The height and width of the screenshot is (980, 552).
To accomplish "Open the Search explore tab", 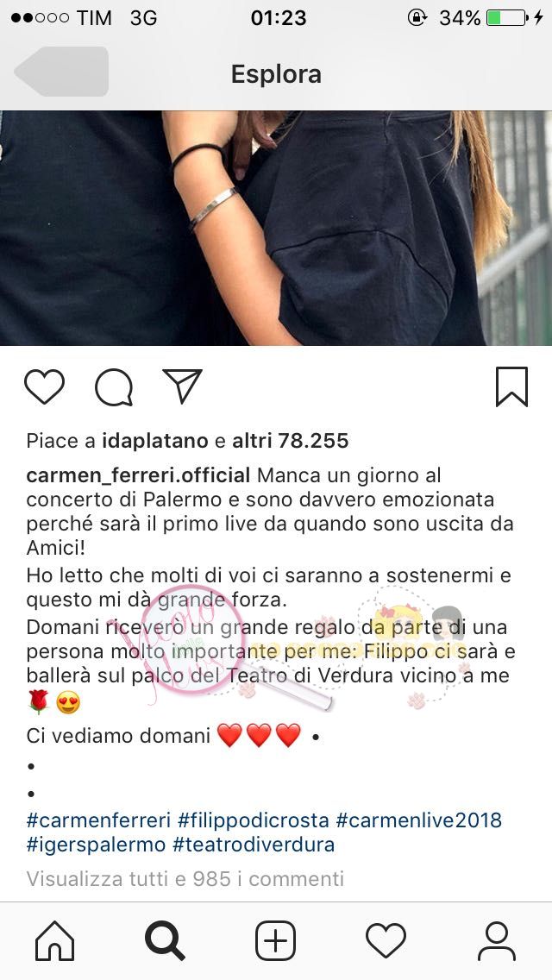I will tap(165, 940).
